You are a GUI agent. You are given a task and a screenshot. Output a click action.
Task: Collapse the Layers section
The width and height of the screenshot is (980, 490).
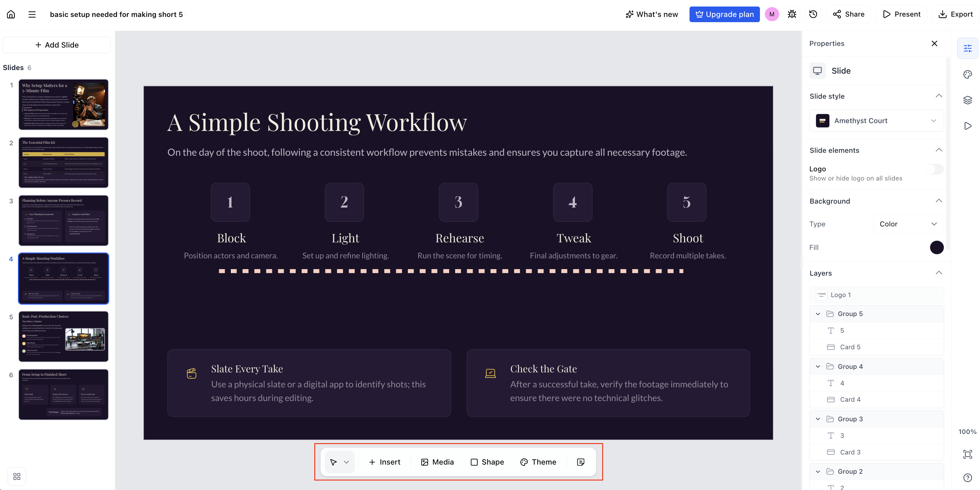click(x=939, y=273)
